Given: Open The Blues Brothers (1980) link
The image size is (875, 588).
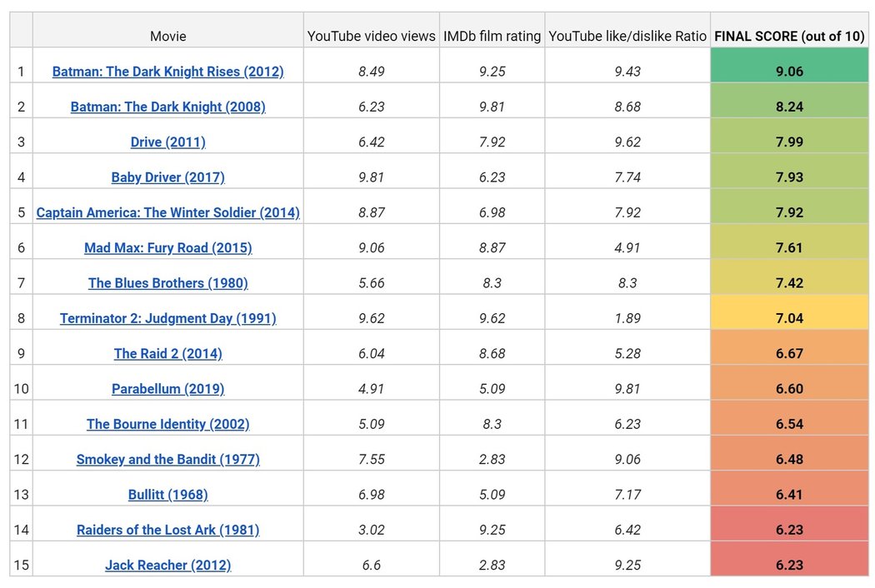Looking at the screenshot, I should coord(167,283).
